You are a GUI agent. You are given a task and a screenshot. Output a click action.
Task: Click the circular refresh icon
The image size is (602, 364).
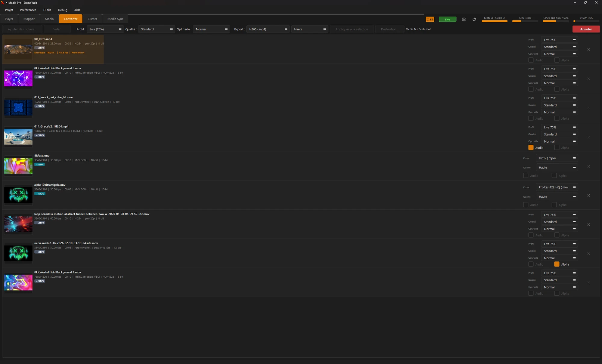coord(474,19)
